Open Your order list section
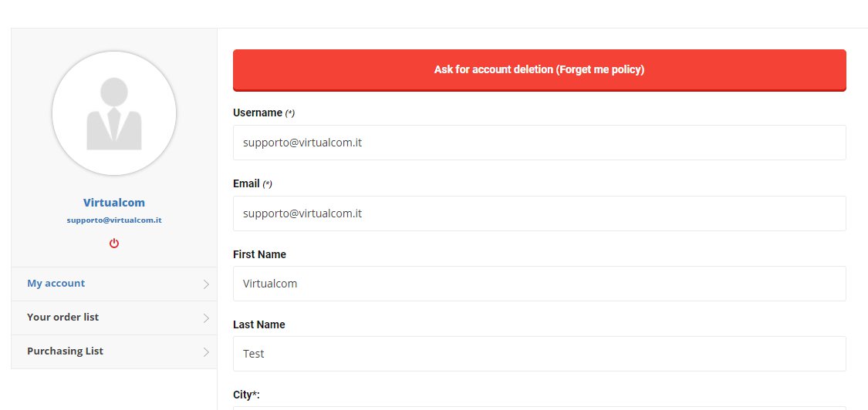This screenshot has width=868, height=410. [62, 318]
